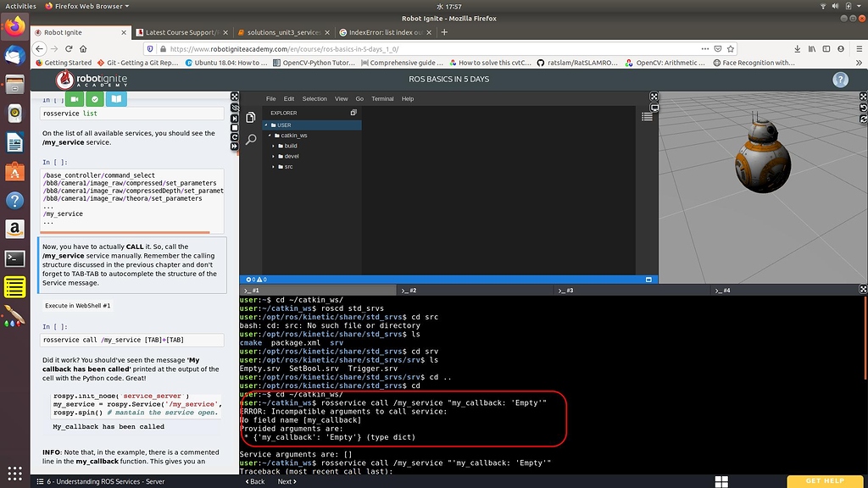
Task: Open the WebShell video icon in notebook toolbar
Action: tap(75, 99)
